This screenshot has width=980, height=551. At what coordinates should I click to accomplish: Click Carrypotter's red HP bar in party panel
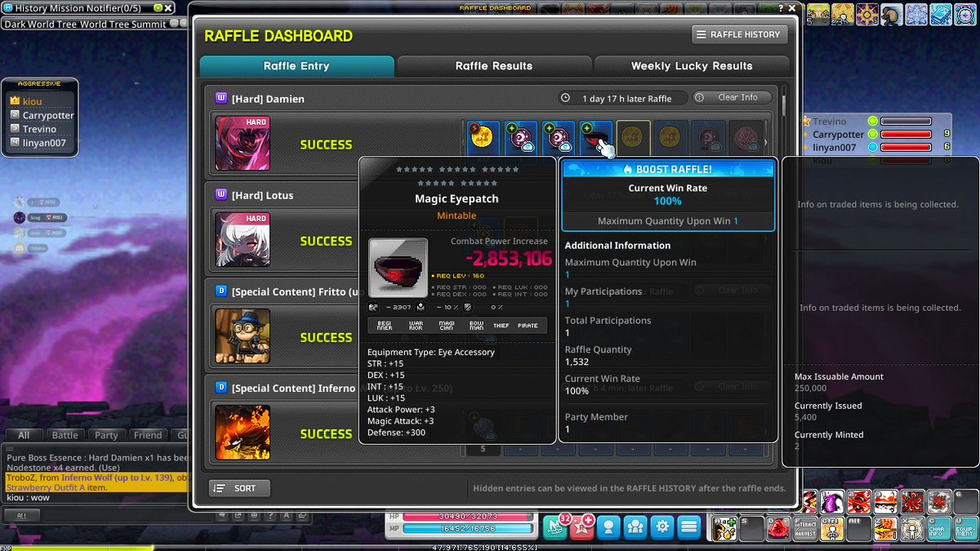[906, 134]
